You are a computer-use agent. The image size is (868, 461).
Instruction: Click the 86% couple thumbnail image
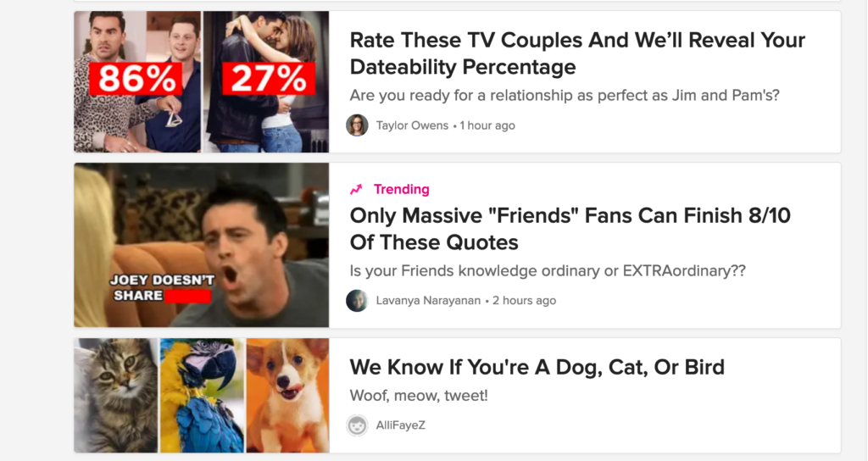(x=137, y=81)
